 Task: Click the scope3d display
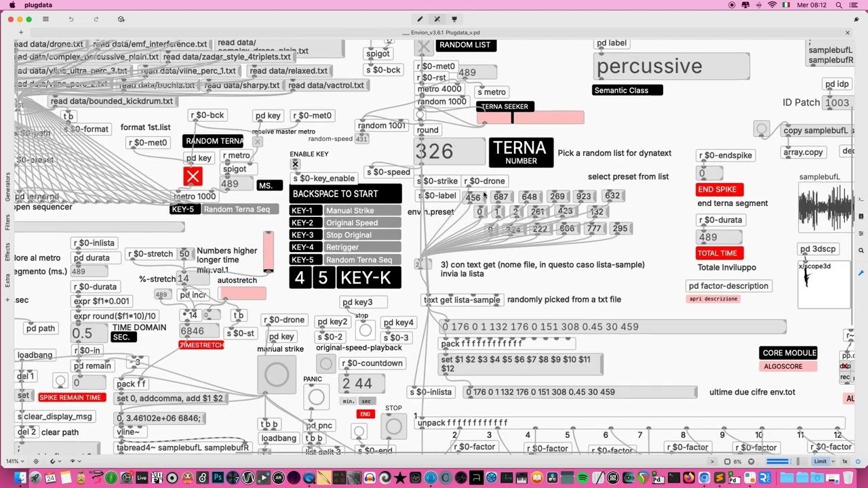pos(825,284)
